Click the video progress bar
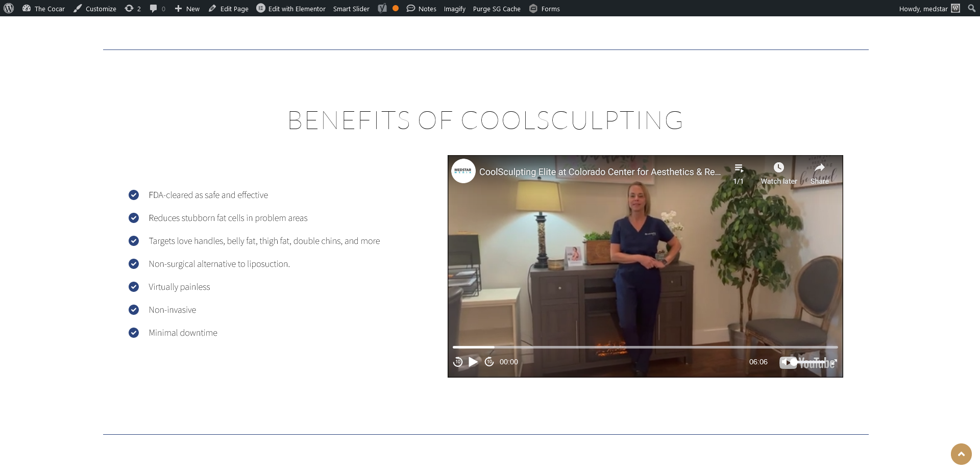 pos(645,347)
